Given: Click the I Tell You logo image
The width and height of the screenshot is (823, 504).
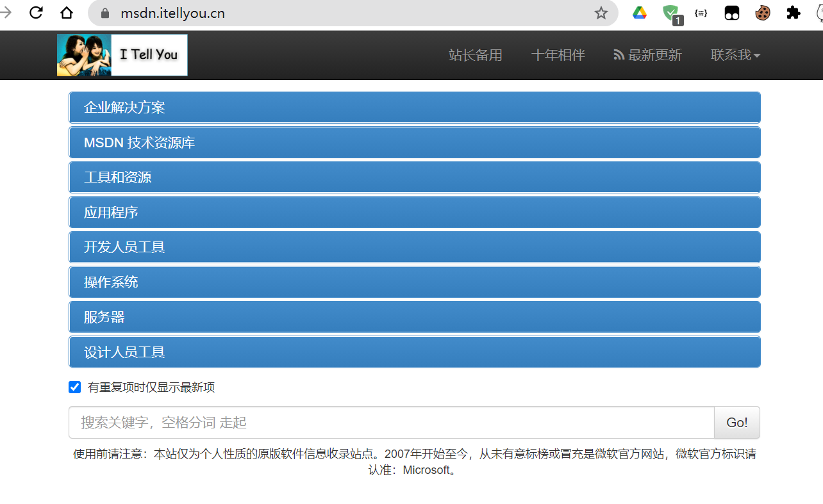Looking at the screenshot, I should click(122, 55).
